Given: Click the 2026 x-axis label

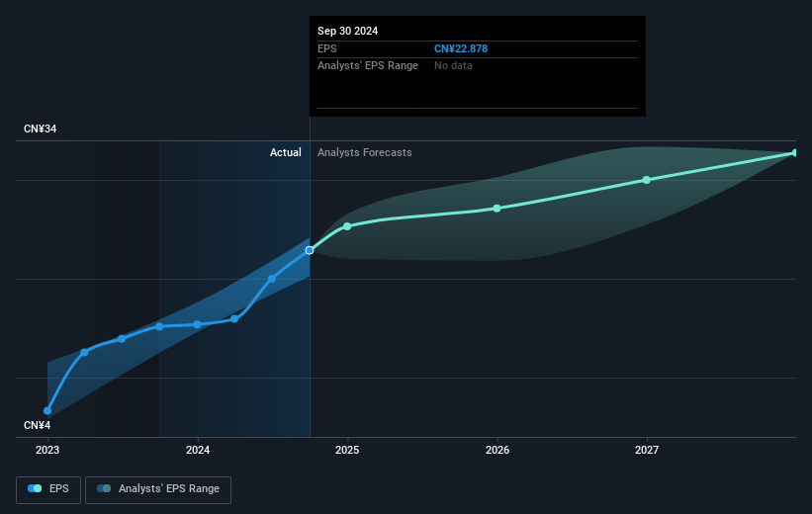Looking at the screenshot, I should [497, 451].
